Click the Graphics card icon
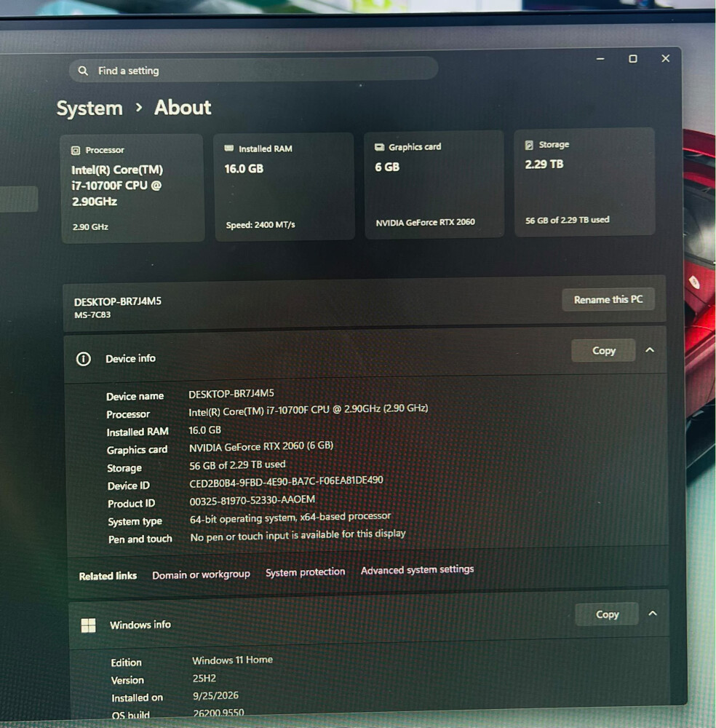The width and height of the screenshot is (716, 728). (x=379, y=147)
